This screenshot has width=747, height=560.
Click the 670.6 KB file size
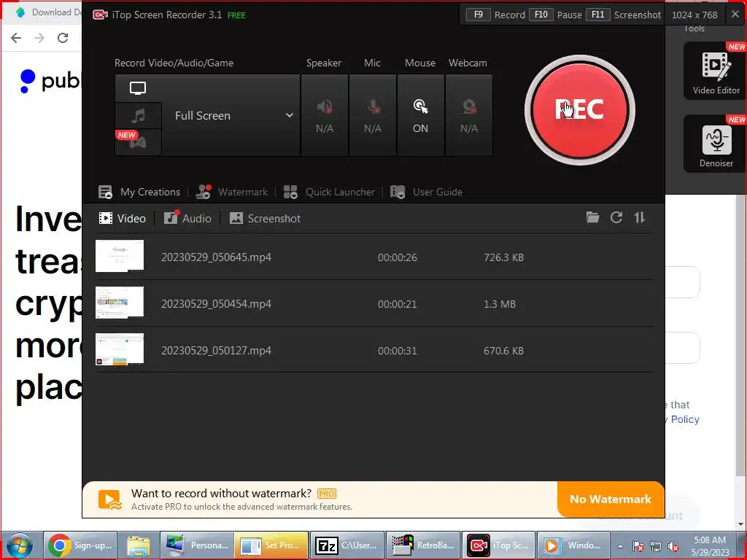pyautogui.click(x=503, y=351)
